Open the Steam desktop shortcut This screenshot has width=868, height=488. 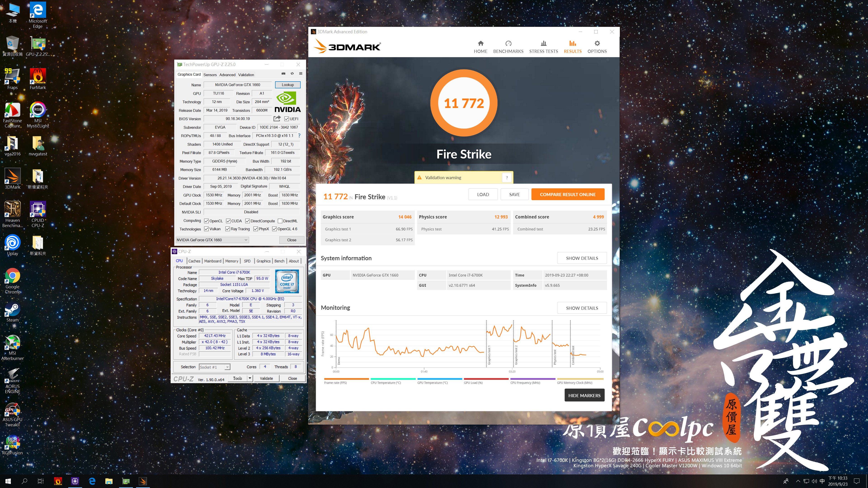point(12,312)
